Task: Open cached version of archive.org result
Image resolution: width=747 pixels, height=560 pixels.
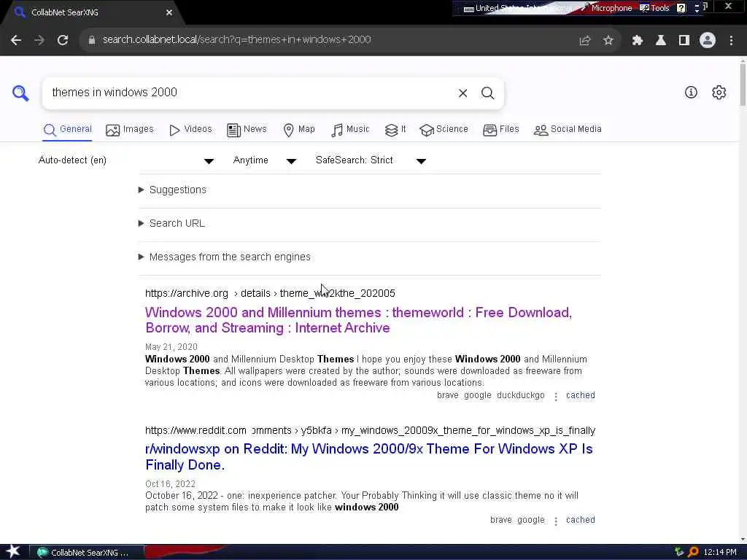Action: (x=580, y=395)
